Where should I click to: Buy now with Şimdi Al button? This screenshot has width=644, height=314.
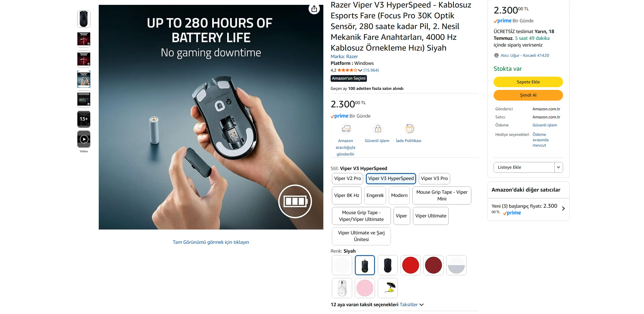[x=528, y=95]
